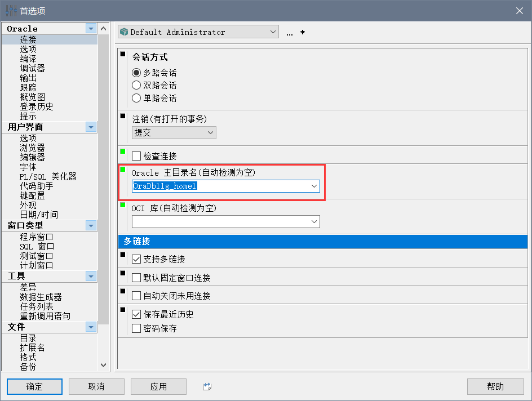This screenshot has height=401, width=532.
Task: Enable the 检查连接 checkbox
Action: coord(136,156)
